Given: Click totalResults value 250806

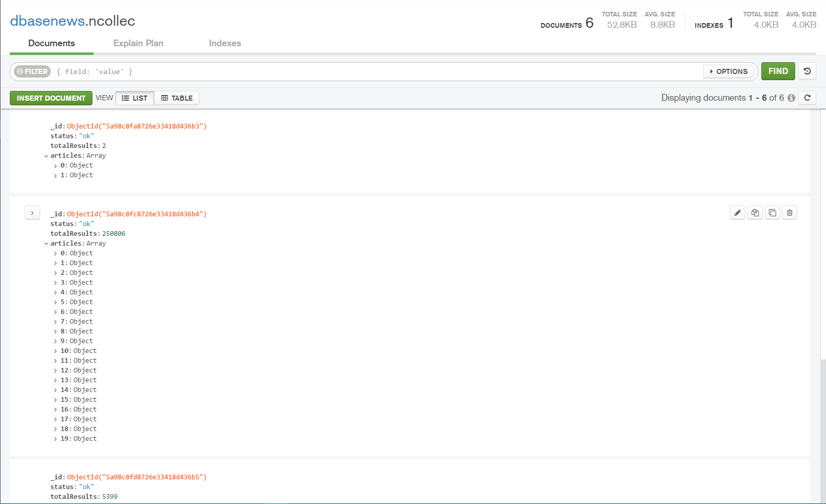Looking at the screenshot, I should coord(114,234).
